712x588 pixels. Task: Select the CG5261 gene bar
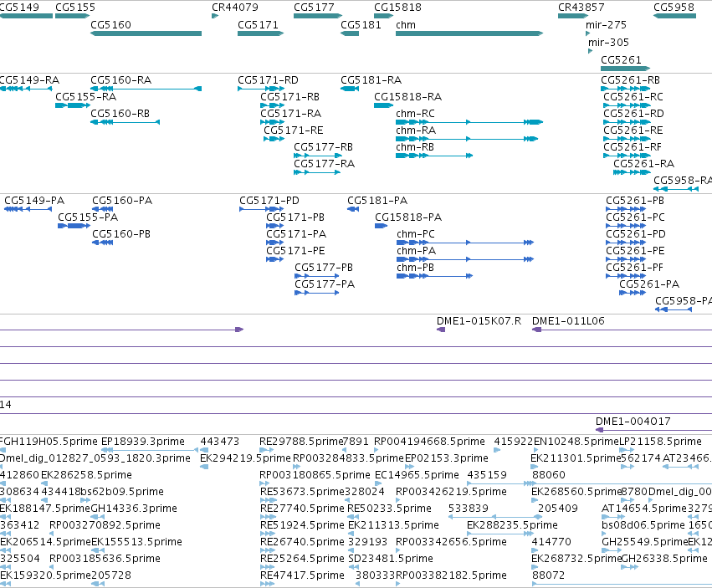coord(625,69)
